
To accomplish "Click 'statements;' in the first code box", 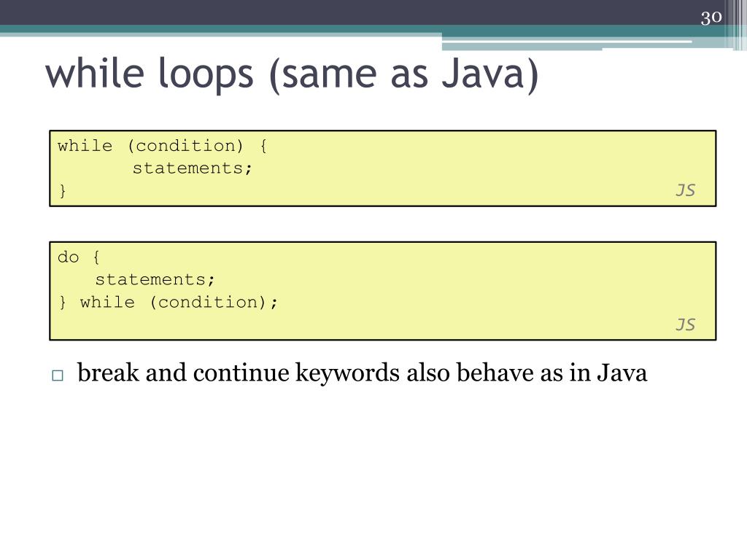I will click(x=192, y=168).
